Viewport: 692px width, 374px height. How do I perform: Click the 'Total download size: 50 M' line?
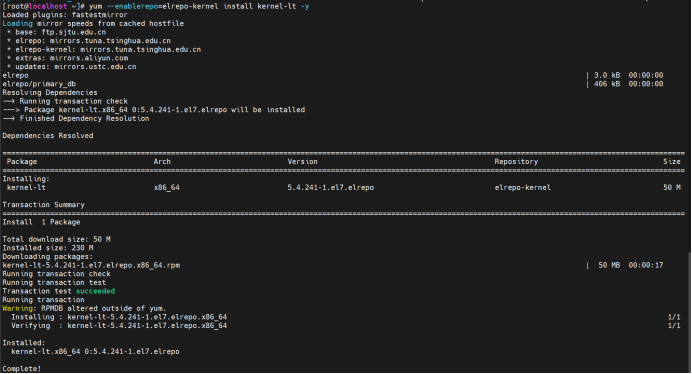(56, 239)
